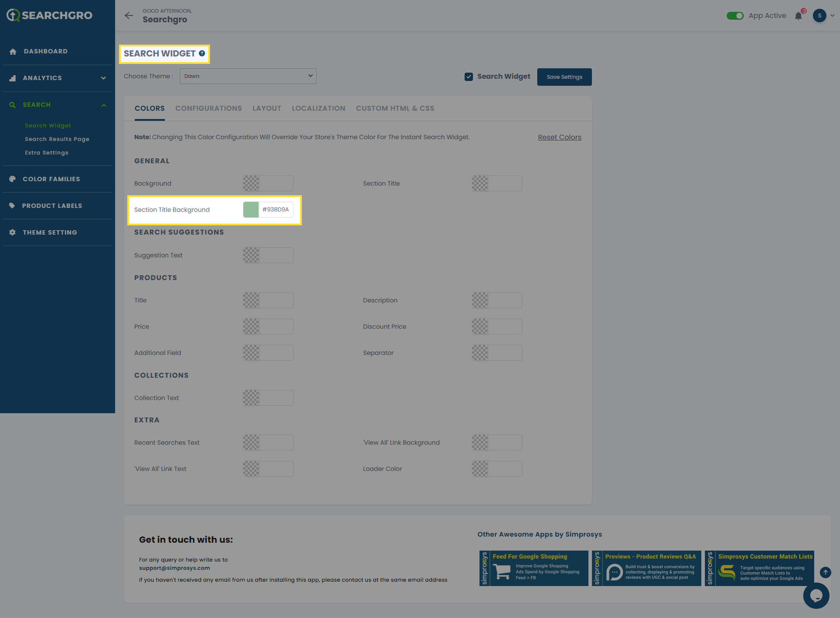Click the Dashboard home icon

point(13,52)
